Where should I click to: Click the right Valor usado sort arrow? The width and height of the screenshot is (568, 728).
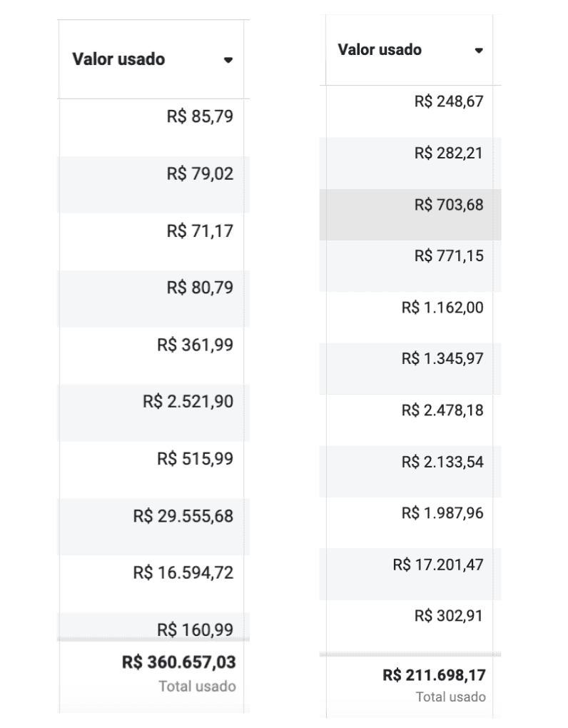479,51
